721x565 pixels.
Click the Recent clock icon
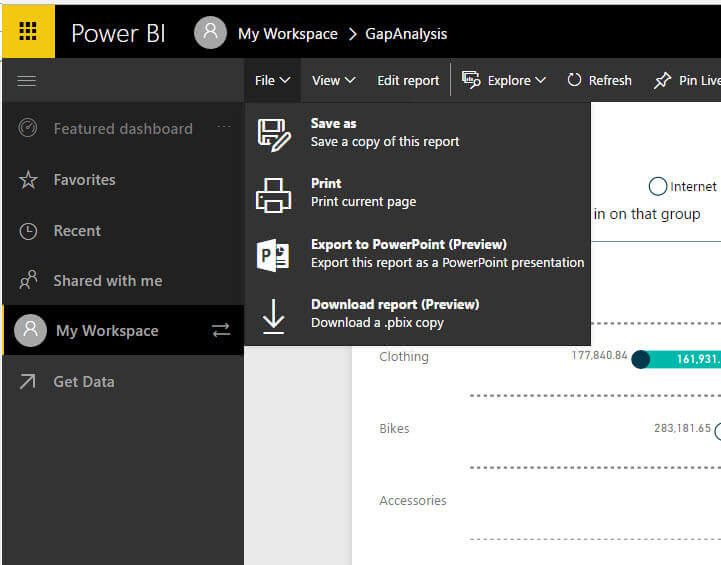point(28,231)
